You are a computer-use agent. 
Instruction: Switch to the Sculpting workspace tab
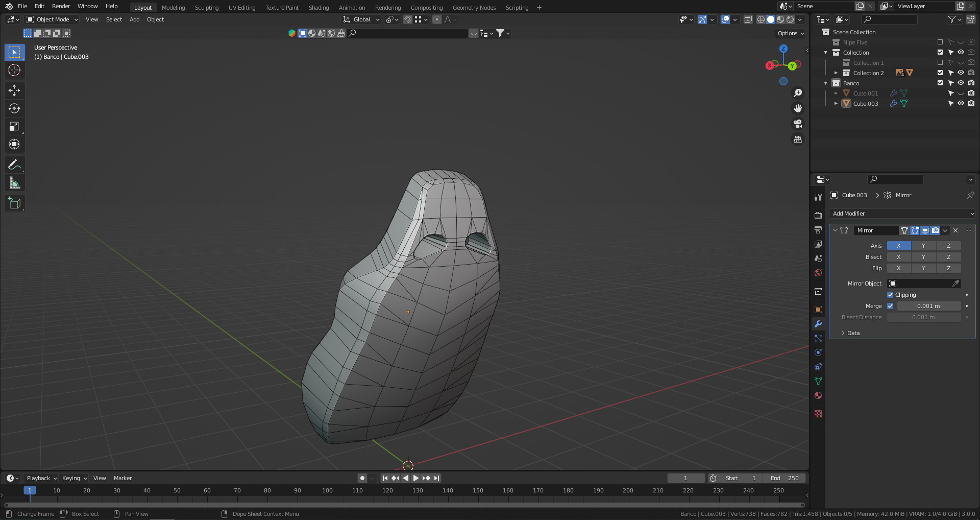(x=206, y=8)
